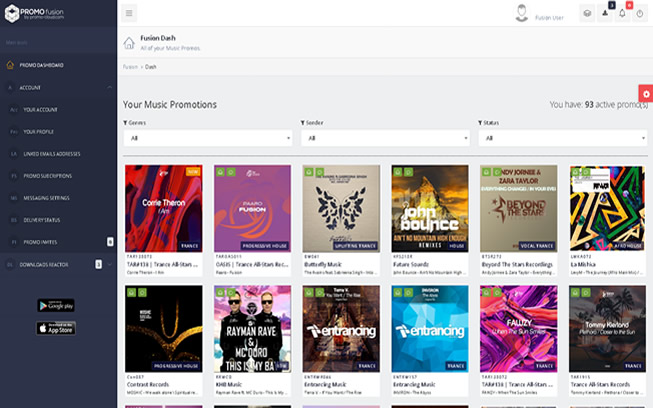
Task: Click the power logout icon
Action: [x=640, y=13]
